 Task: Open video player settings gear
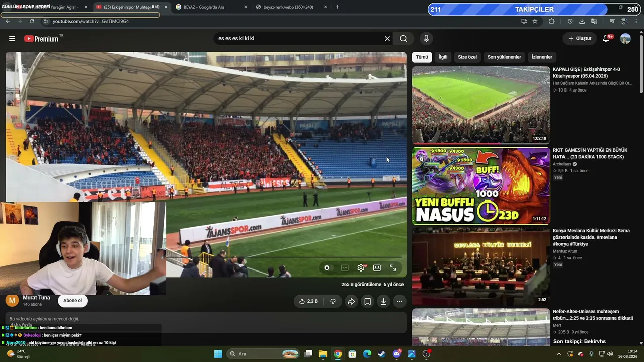coord(361,268)
